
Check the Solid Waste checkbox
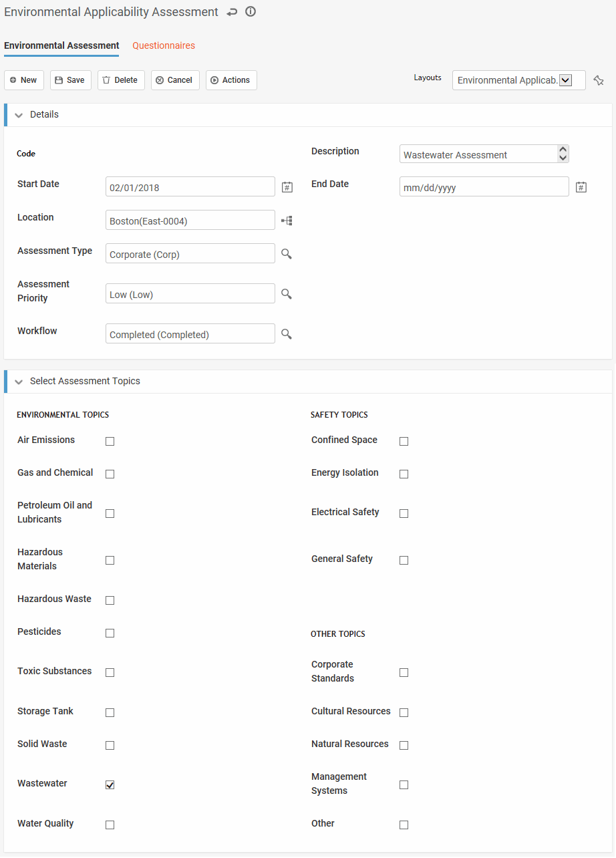110,745
